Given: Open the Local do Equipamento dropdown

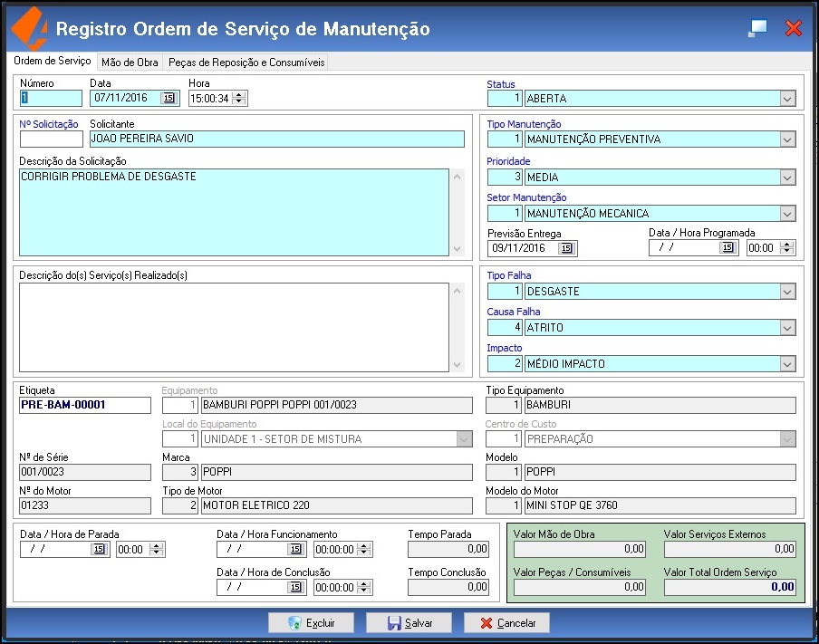Looking at the screenshot, I should coord(464,439).
